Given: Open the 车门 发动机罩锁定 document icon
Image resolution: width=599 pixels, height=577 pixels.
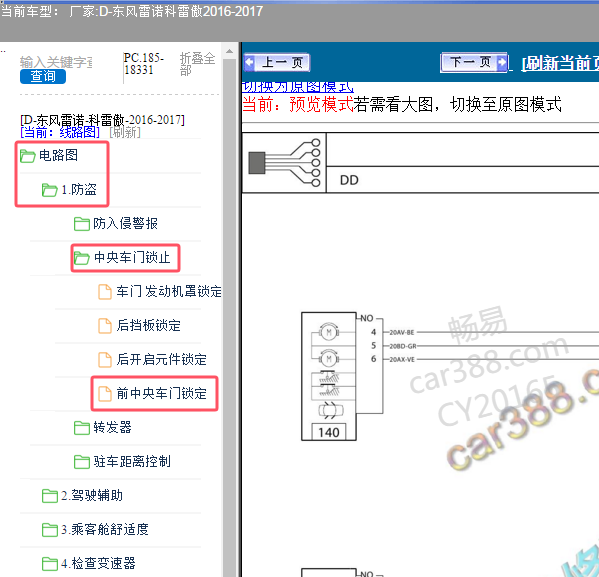Looking at the screenshot, I should 105,292.
